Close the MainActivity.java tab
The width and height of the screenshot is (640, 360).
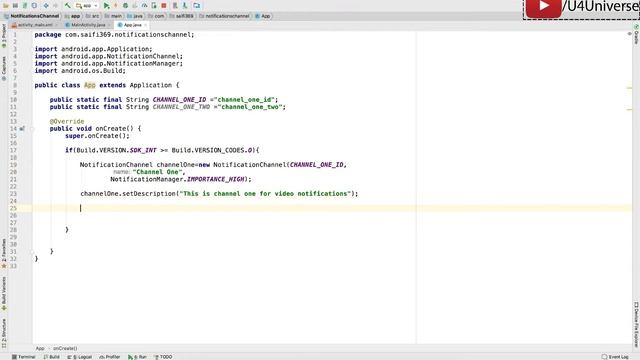click(x=109, y=25)
